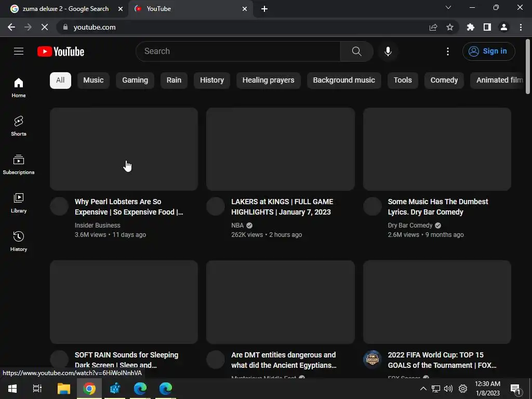Select the YouTube browser tab
This screenshot has height=399, width=532.
[190, 9]
